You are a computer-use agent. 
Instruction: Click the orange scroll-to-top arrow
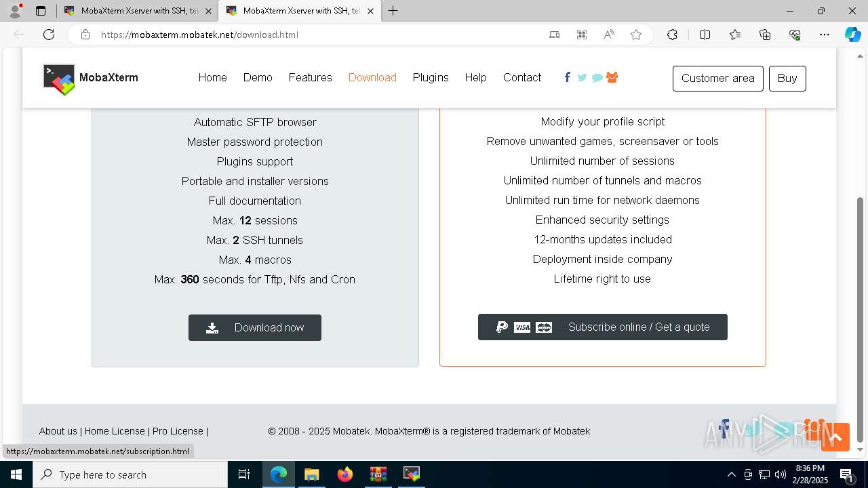click(835, 437)
